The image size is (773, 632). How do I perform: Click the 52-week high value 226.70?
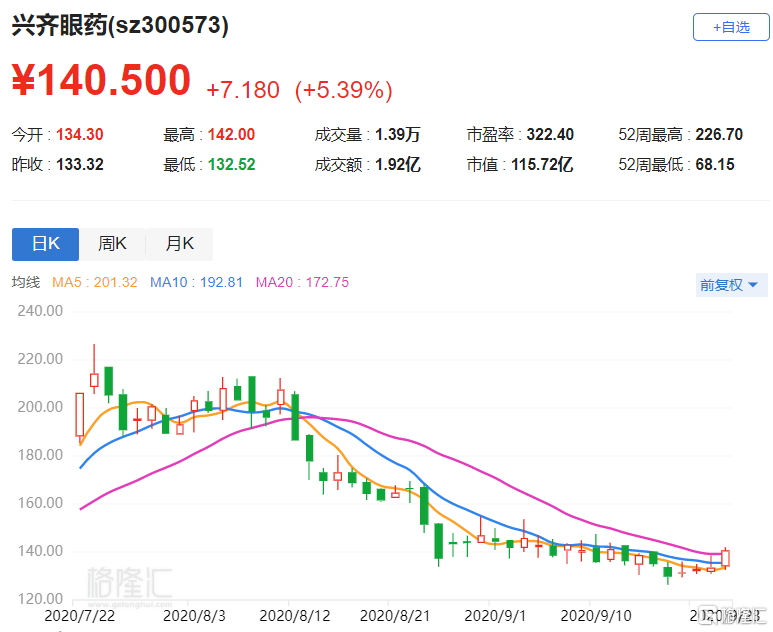coord(719,134)
